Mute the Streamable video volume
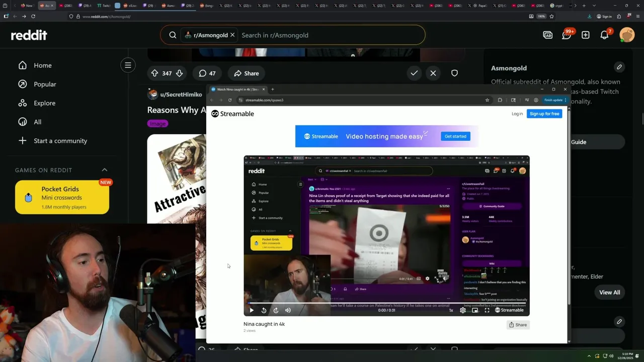The image size is (644, 362). (x=288, y=310)
